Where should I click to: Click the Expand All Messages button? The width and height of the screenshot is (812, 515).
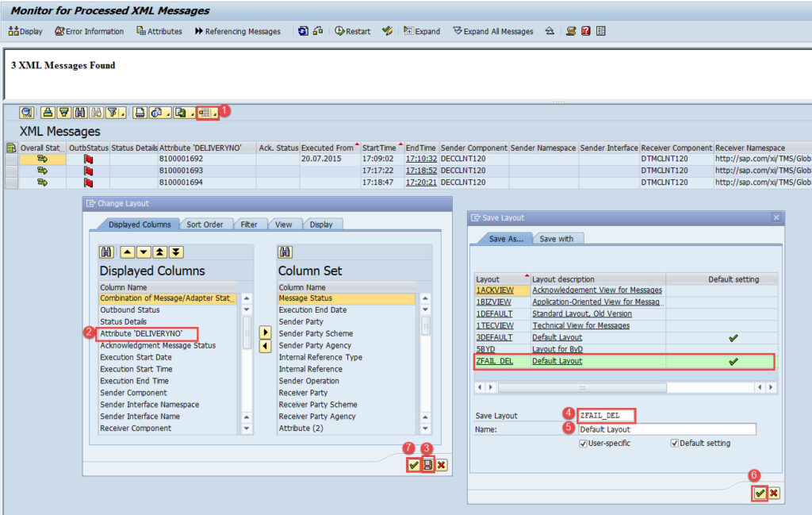pyautogui.click(x=492, y=32)
